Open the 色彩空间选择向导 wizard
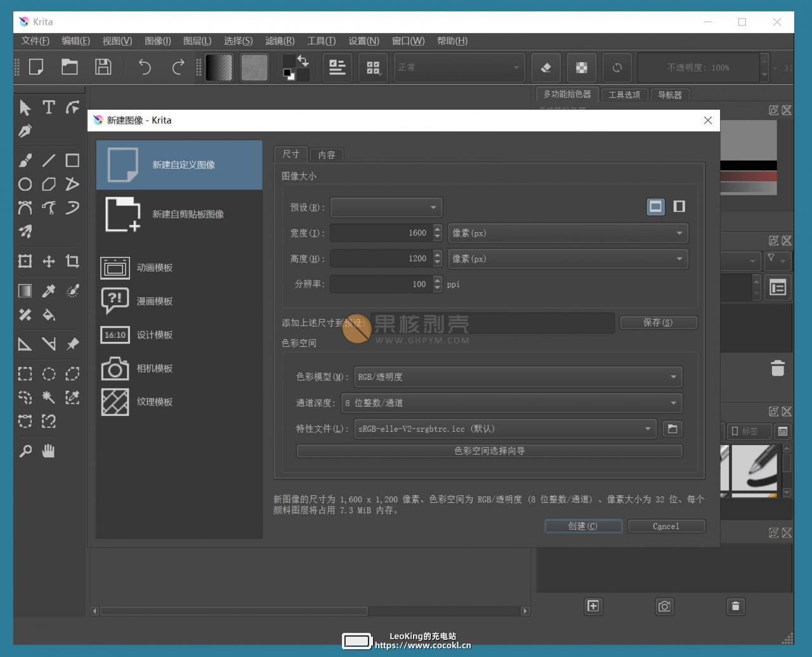Viewport: 812px width, 657px height. tap(489, 451)
